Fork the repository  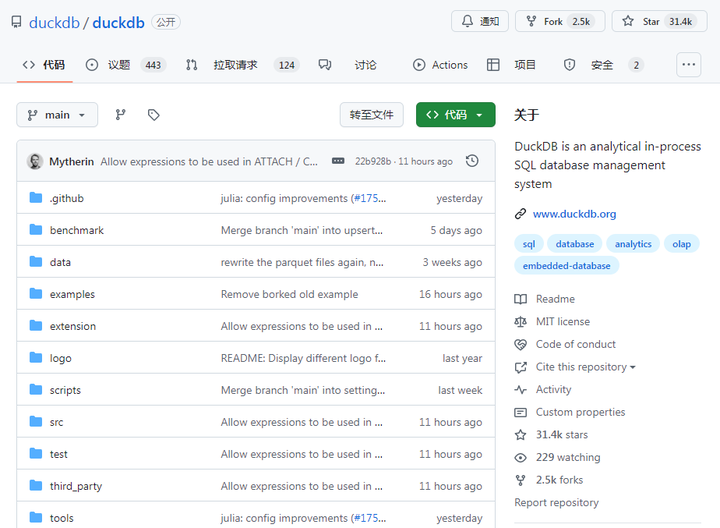coord(560,21)
